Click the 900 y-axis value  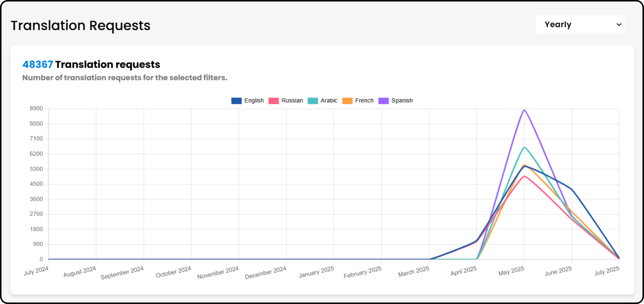[x=38, y=244]
